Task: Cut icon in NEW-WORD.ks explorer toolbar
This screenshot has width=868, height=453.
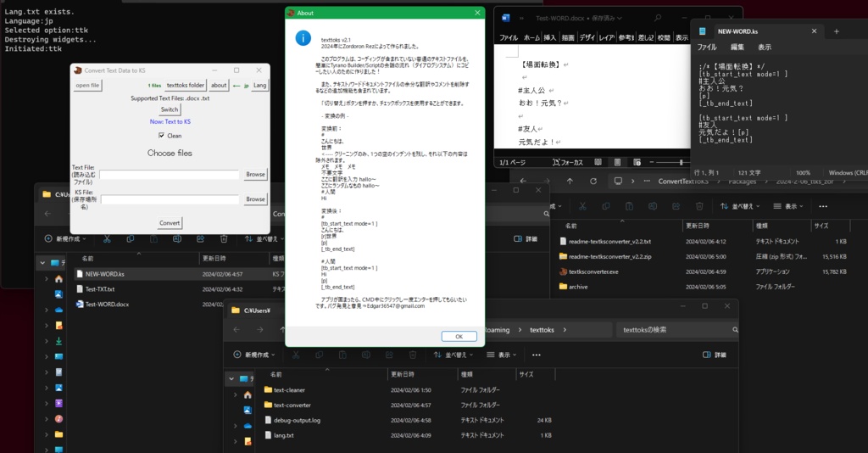Action: pos(107,238)
